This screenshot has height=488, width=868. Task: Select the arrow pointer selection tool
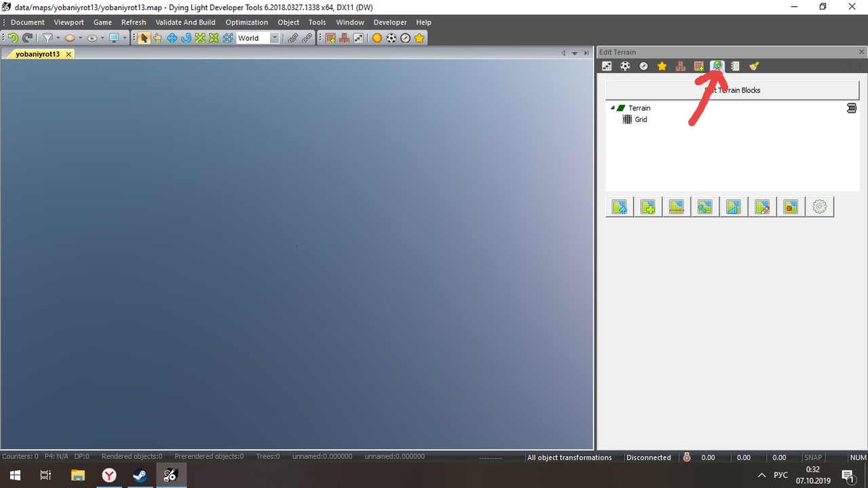pos(144,38)
